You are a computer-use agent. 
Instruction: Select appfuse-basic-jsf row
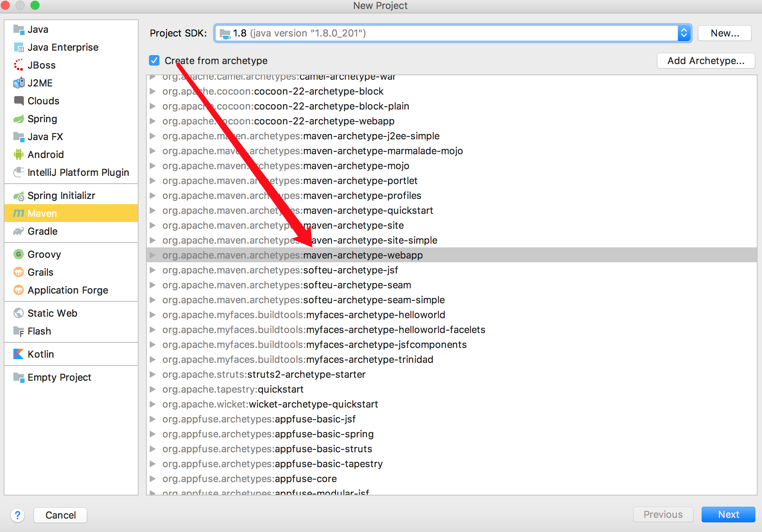point(452,419)
